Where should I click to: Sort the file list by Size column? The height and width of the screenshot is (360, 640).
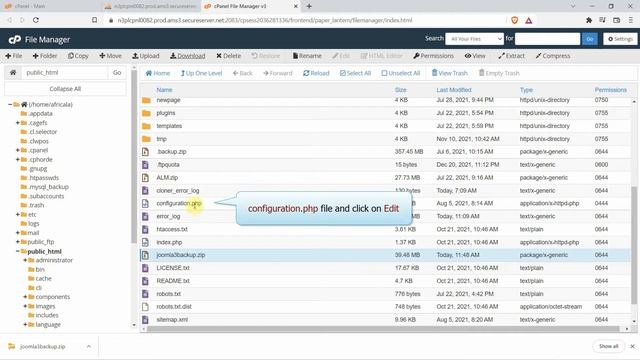(400, 90)
